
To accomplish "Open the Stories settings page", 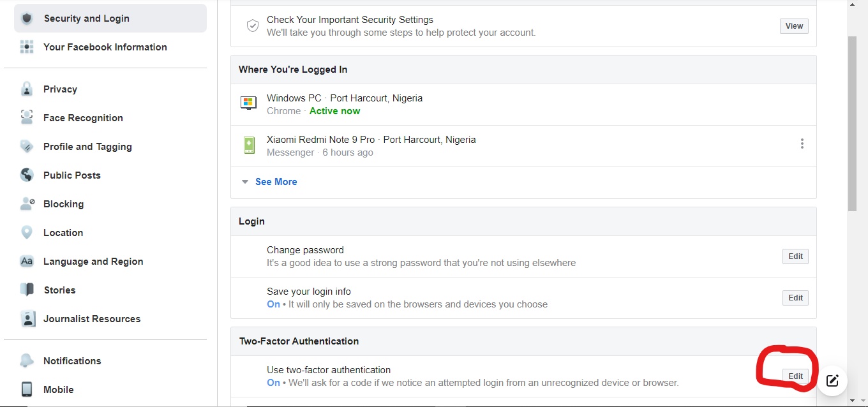I will [59, 290].
